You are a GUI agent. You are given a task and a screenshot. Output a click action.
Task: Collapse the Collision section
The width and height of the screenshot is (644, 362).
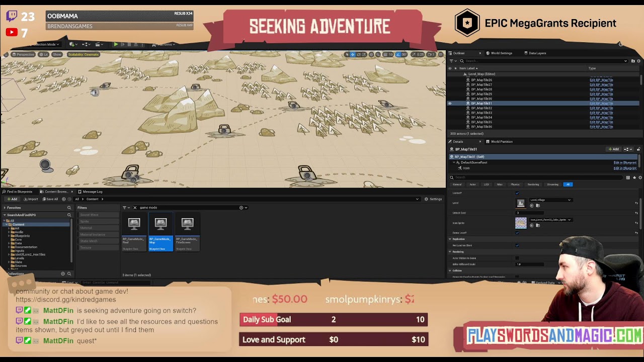point(450,270)
